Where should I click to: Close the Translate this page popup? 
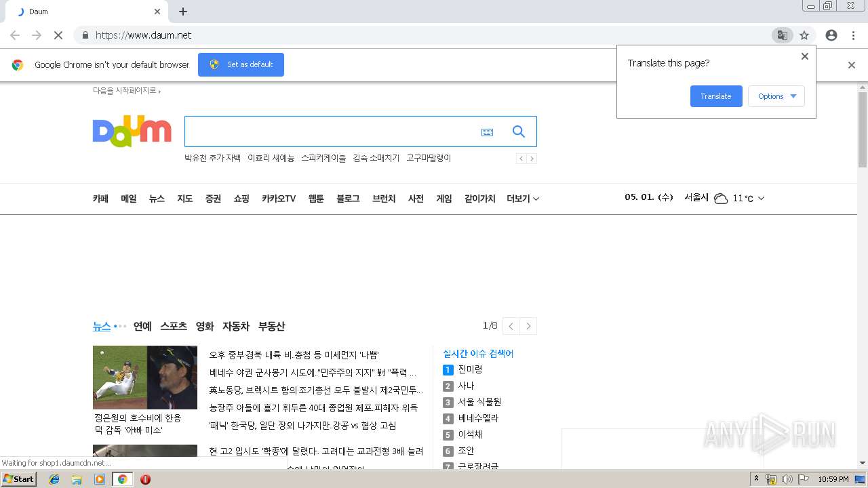click(805, 56)
